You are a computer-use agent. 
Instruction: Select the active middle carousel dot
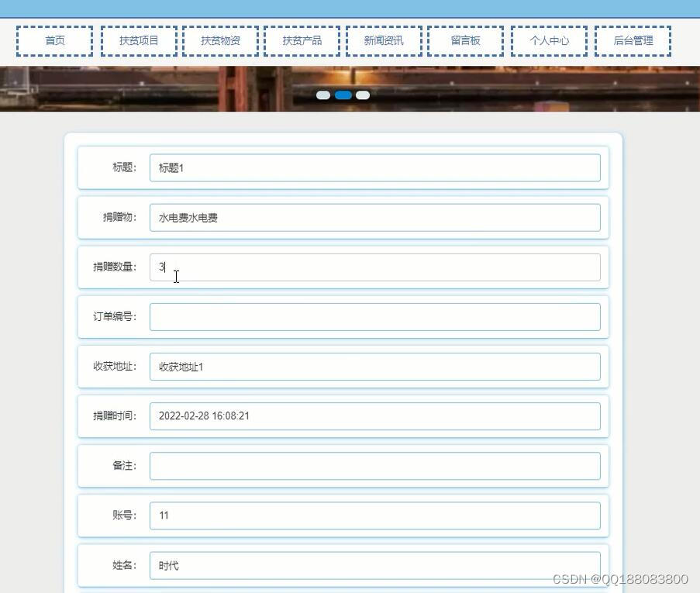[343, 95]
